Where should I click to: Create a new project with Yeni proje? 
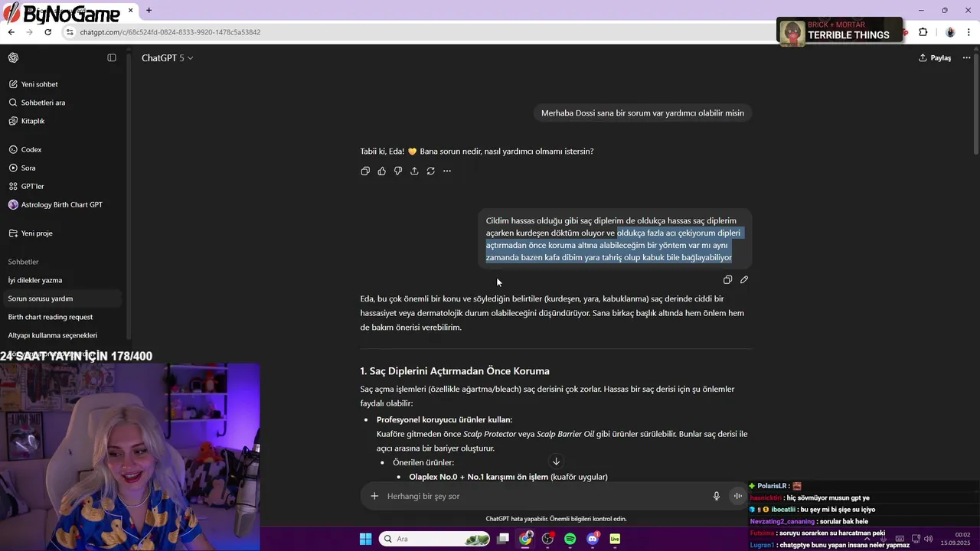click(61, 233)
